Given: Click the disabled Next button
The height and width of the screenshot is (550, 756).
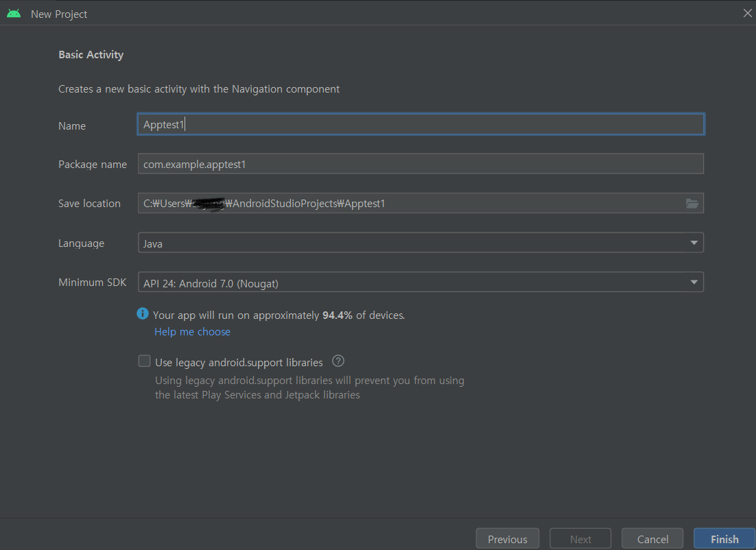Looking at the screenshot, I should (x=580, y=539).
